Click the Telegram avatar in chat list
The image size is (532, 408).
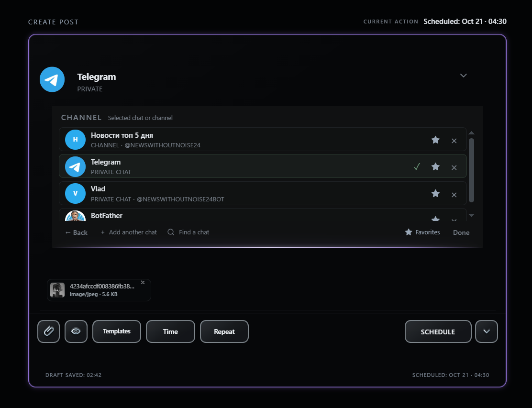pos(75,166)
